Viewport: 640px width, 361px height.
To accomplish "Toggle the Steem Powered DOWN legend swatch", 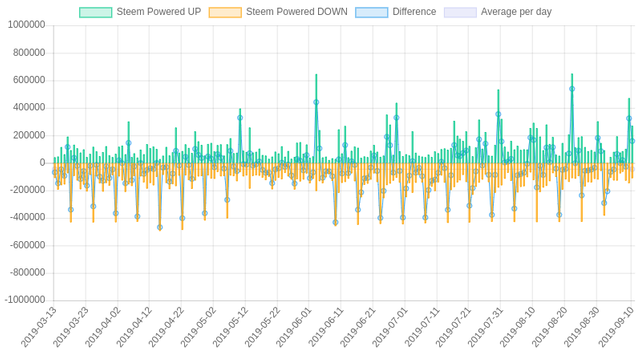I will tap(225, 12).
